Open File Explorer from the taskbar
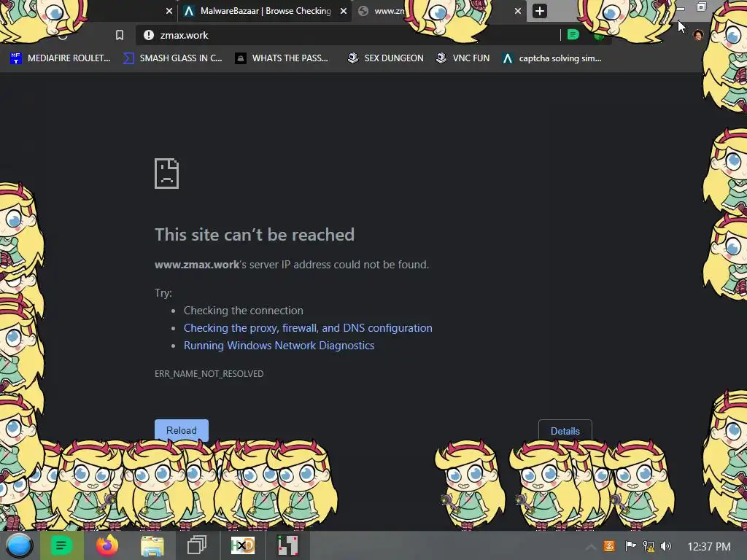This screenshot has height=560, width=747. click(x=152, y=545)
